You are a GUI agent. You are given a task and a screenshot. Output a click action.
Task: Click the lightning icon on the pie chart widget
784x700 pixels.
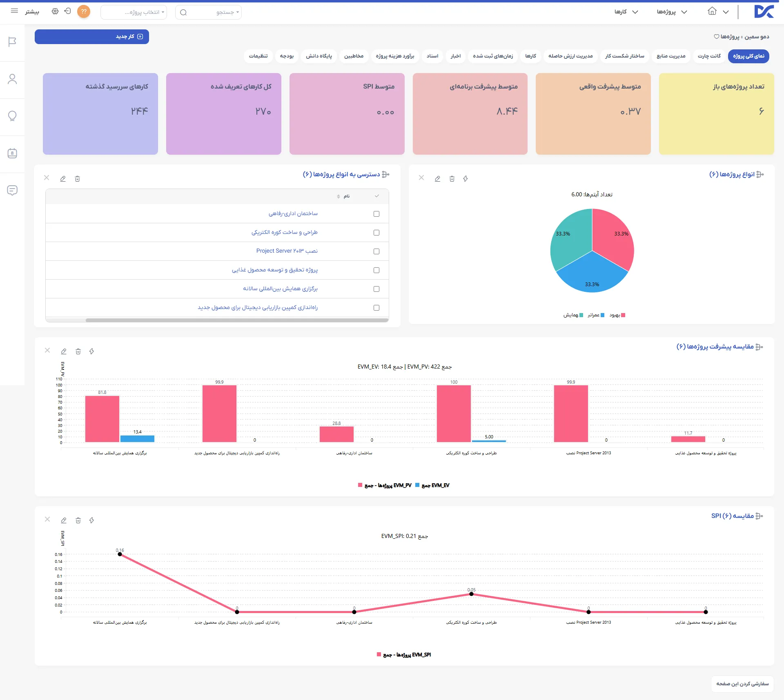point(465,179)
